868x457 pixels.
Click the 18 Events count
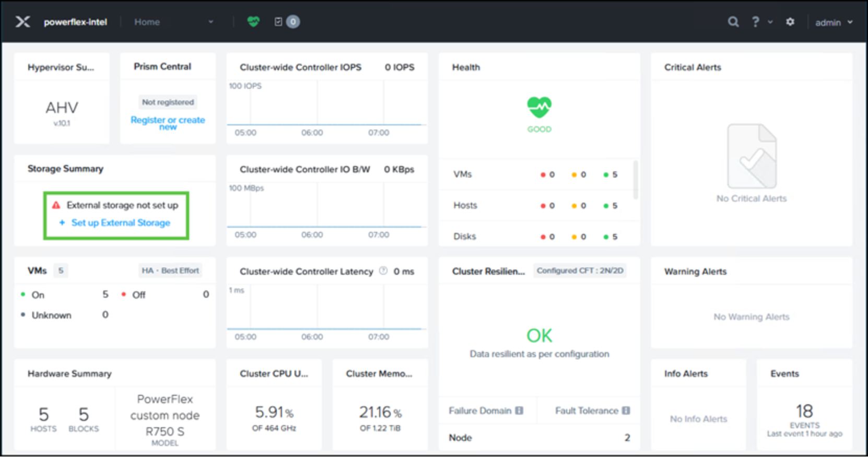804,411
